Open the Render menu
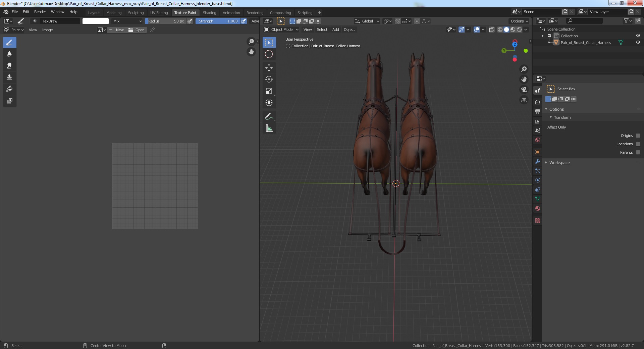This screenshot has height=349, width=644. (x=40, y=12)
